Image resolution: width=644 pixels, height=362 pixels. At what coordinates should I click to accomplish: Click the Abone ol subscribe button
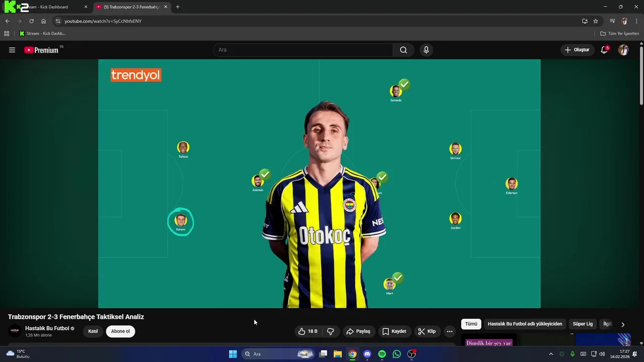click(120, 331)
